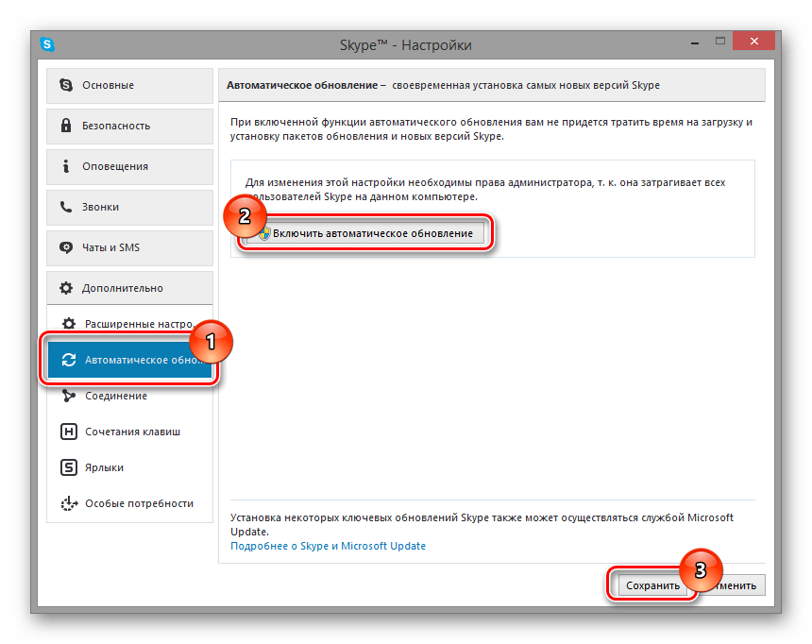The image size is (812, 644).
Task: Click the chat bubble icon beside Чаты и SMS
Action: (66, 247)
